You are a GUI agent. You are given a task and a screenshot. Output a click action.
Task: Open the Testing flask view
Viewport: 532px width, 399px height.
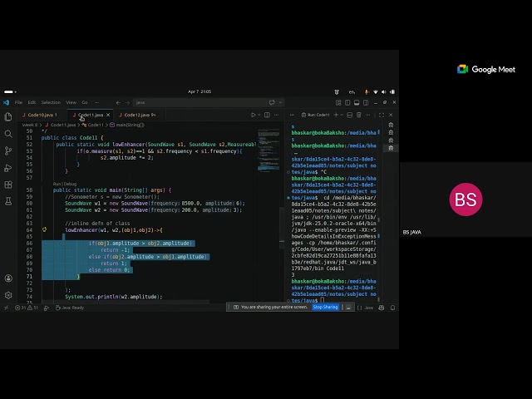click(8, 201)
